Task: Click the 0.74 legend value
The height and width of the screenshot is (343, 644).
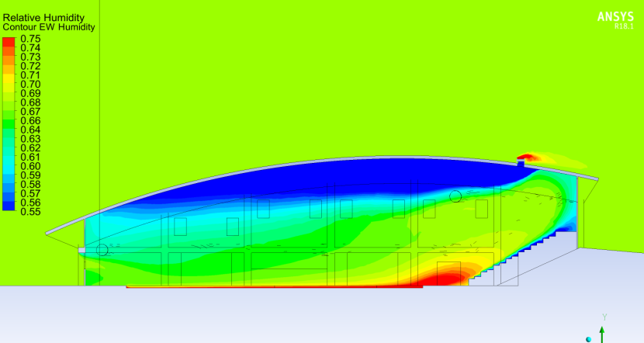Action: pos(30,47)
